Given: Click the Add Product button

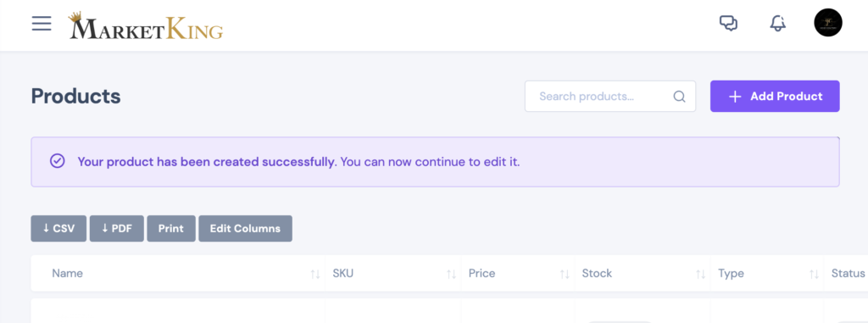Looking at the screenshot, I should tap(775, 97).
